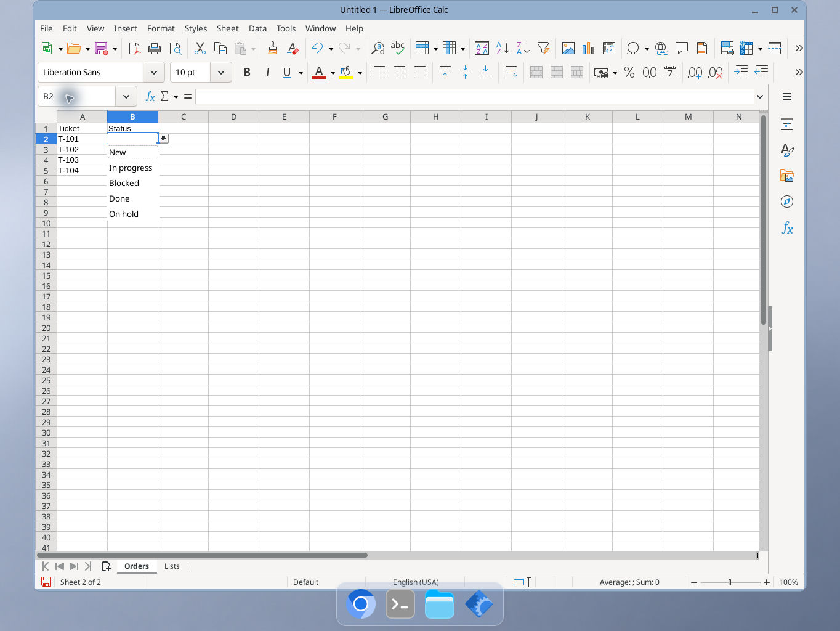Click the Export as PDF icon

point(134,48)
